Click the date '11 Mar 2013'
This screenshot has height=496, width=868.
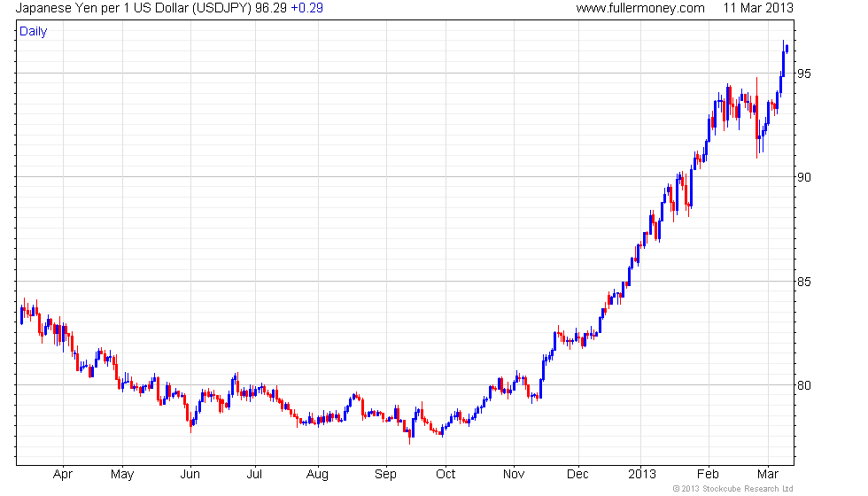(758, 8)
